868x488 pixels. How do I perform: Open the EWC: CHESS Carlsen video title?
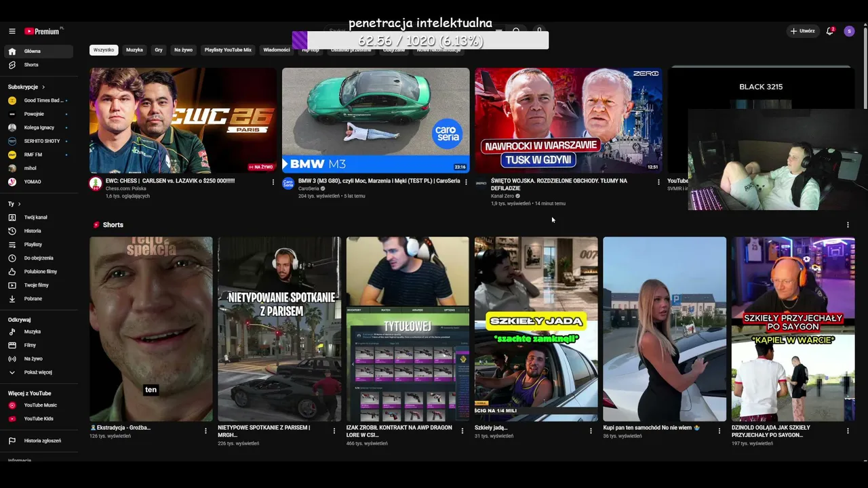(170, 181)
